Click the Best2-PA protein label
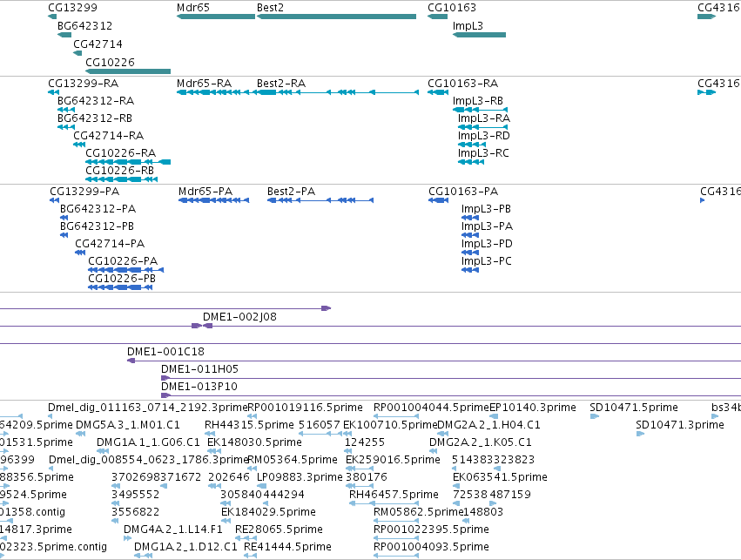The height and width of the screenshot is (560, 741). click(292, 192)
